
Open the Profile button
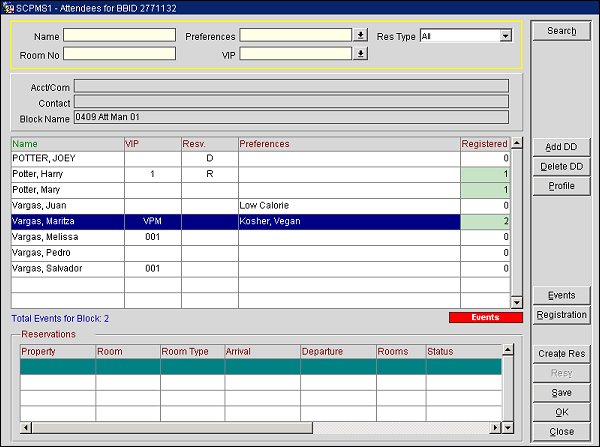(x=561, y=186)
